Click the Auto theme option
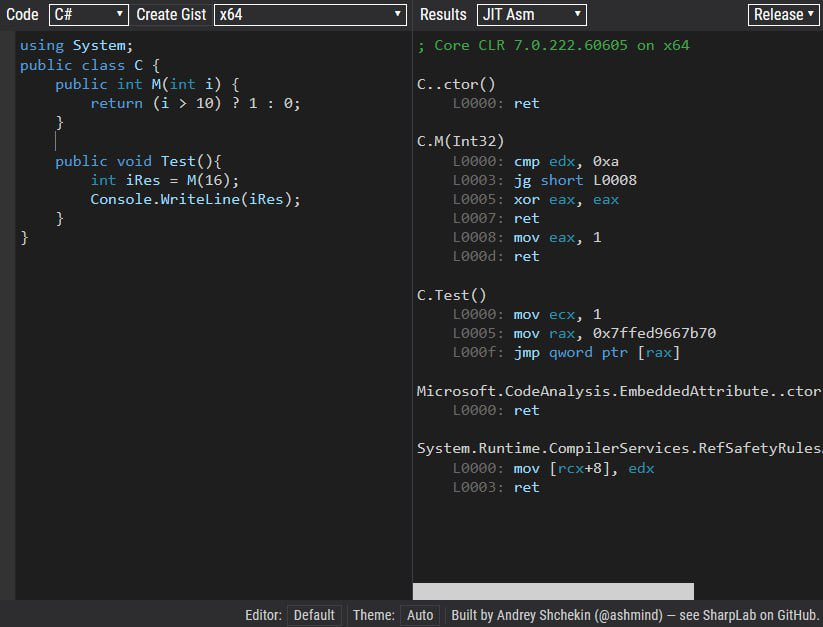The image size is (823, 627). 420,615
